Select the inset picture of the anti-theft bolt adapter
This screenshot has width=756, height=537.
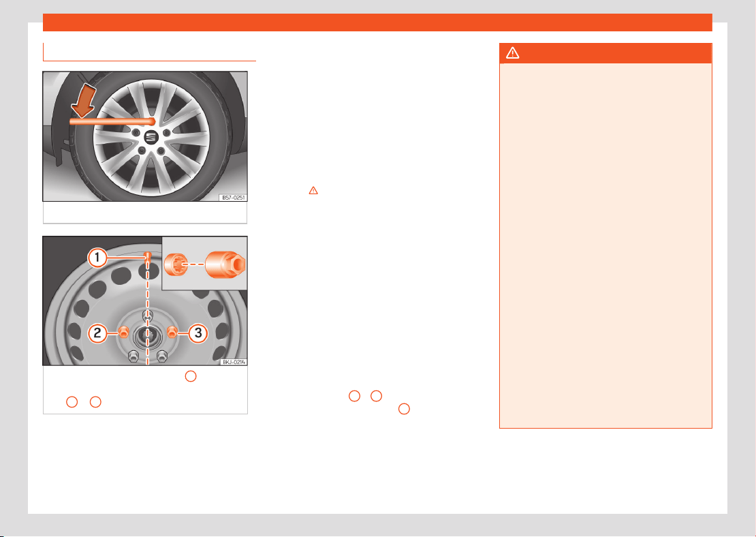coord(204,264)
